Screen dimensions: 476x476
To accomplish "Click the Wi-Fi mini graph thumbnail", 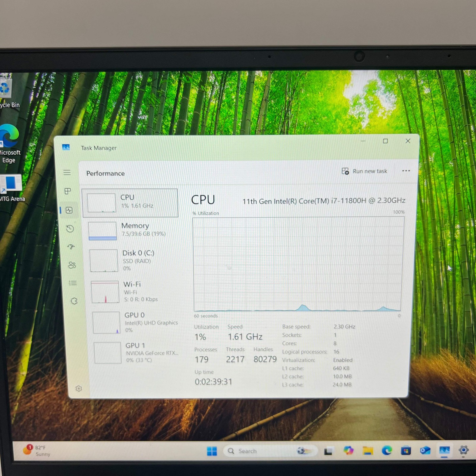I will click(x=105, y=292).
